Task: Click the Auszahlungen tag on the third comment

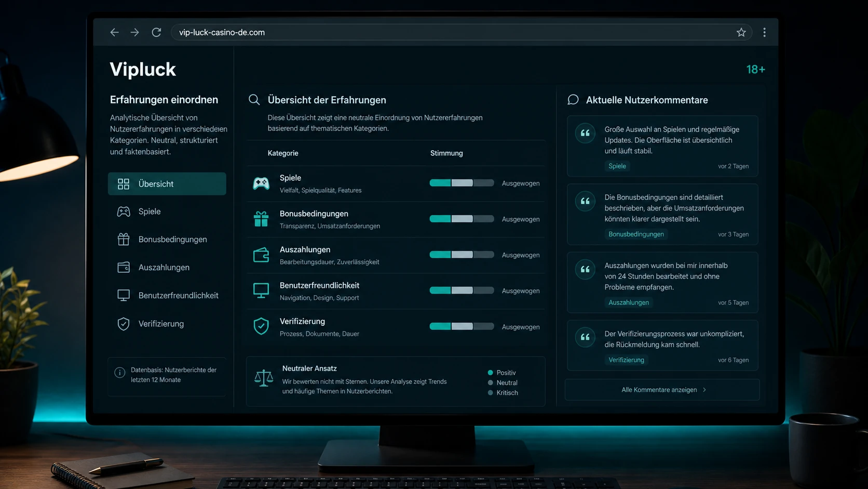Action: [629, 302]
